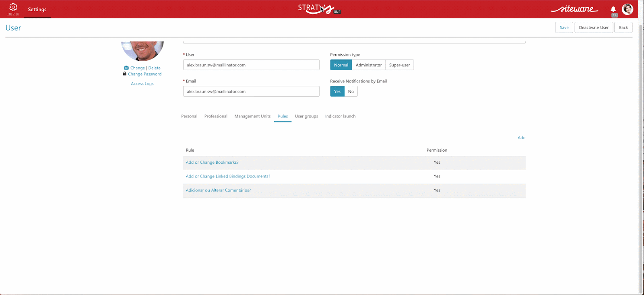Screen dimensions: 644x295
Task: Click the User page title
Action: (x=13, y=28)
